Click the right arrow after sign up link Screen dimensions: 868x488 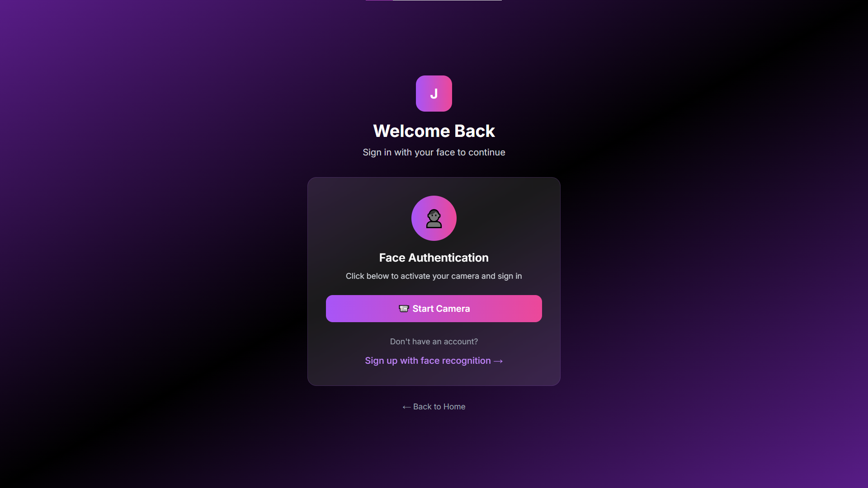tap(498, 361)
